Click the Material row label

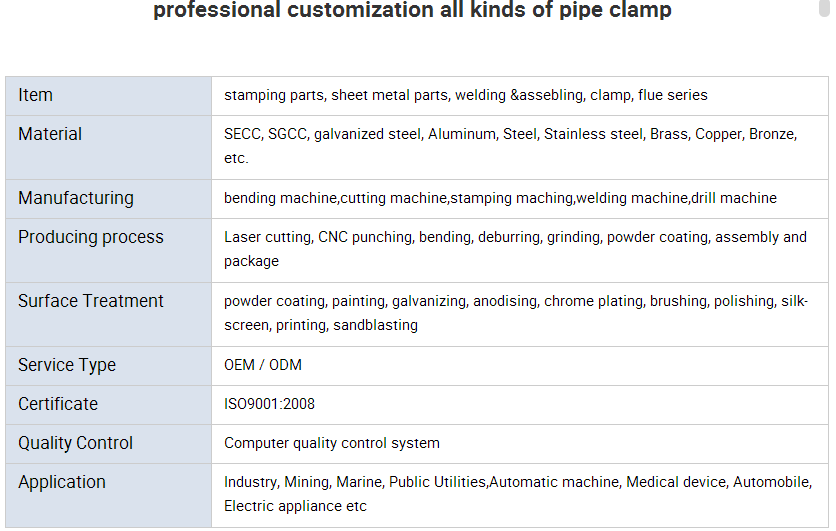point(50,134)
